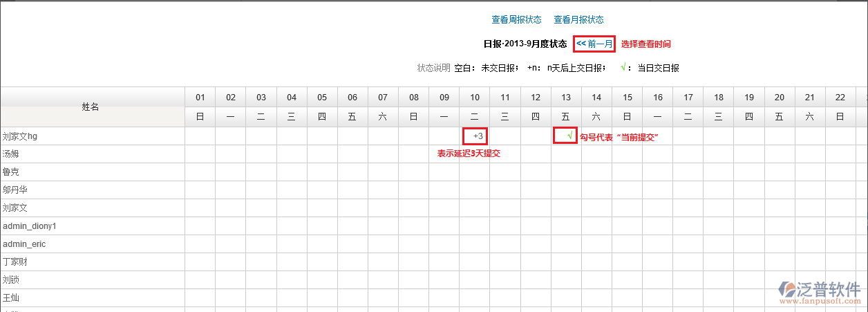Click day 01 column header
Image resolution: width=868 pixels, height=312 pixels.
(200, 97)
